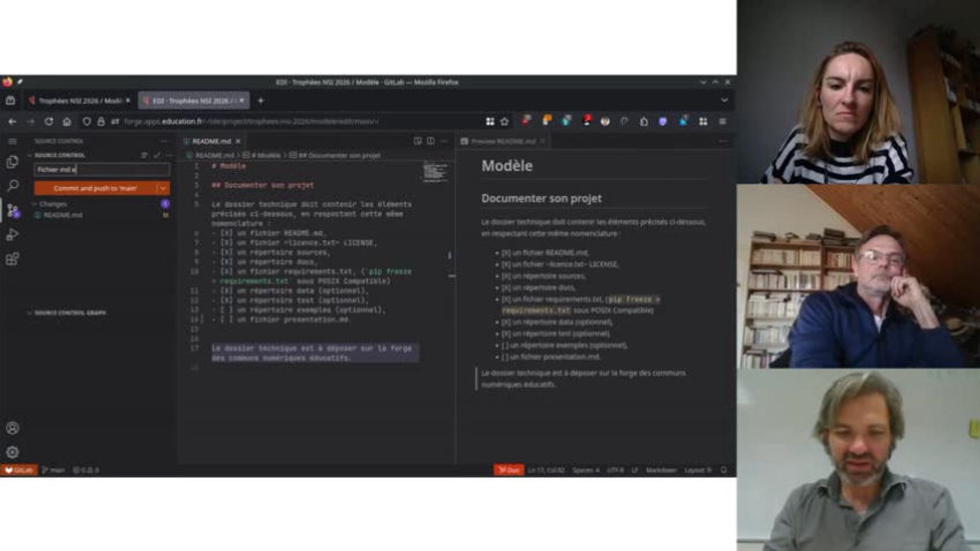Click the site lock icon in address bar
This screenshot has width=980, height=551.
(x=101, y=121)
